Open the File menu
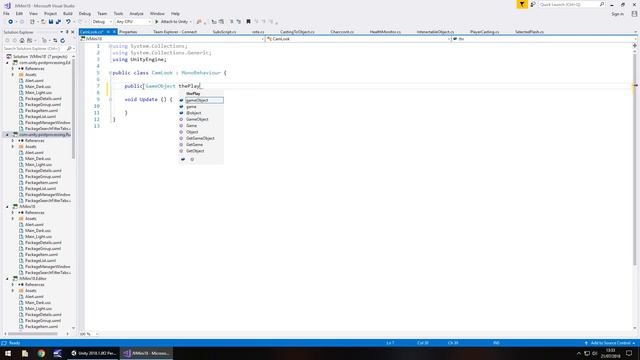 [7, 13]
